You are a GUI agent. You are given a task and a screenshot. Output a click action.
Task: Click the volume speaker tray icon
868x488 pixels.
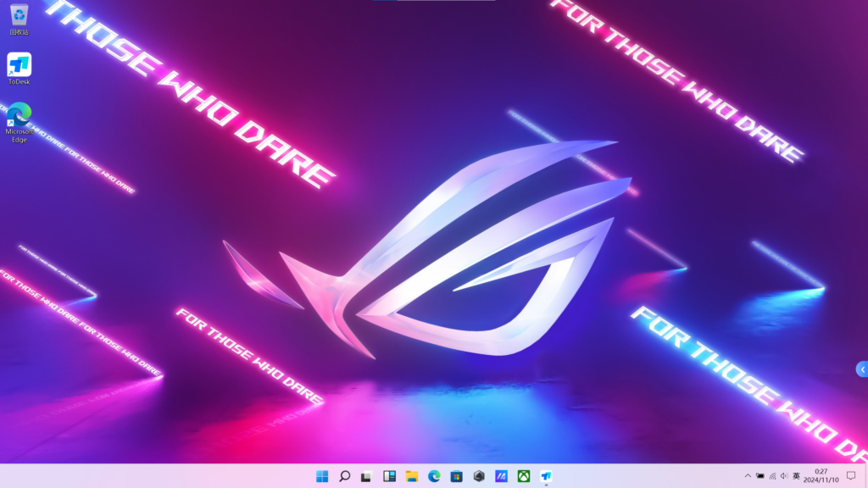[x=784, y=476]
